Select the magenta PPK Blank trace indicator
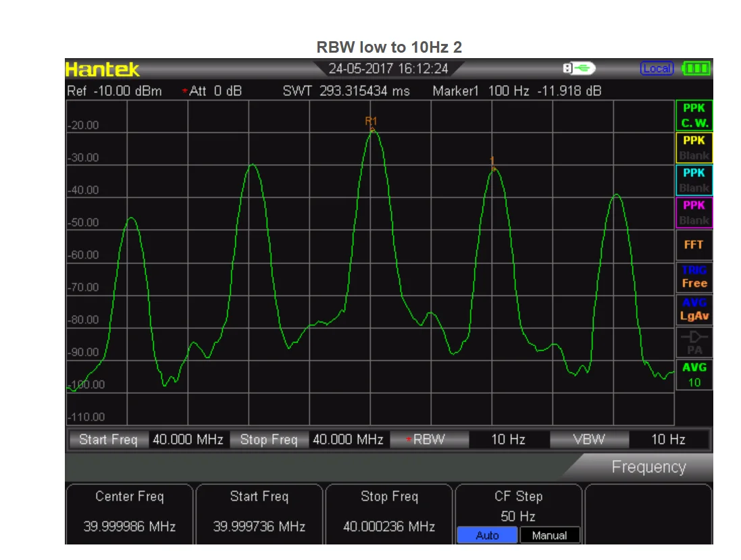 click(694, 213)
